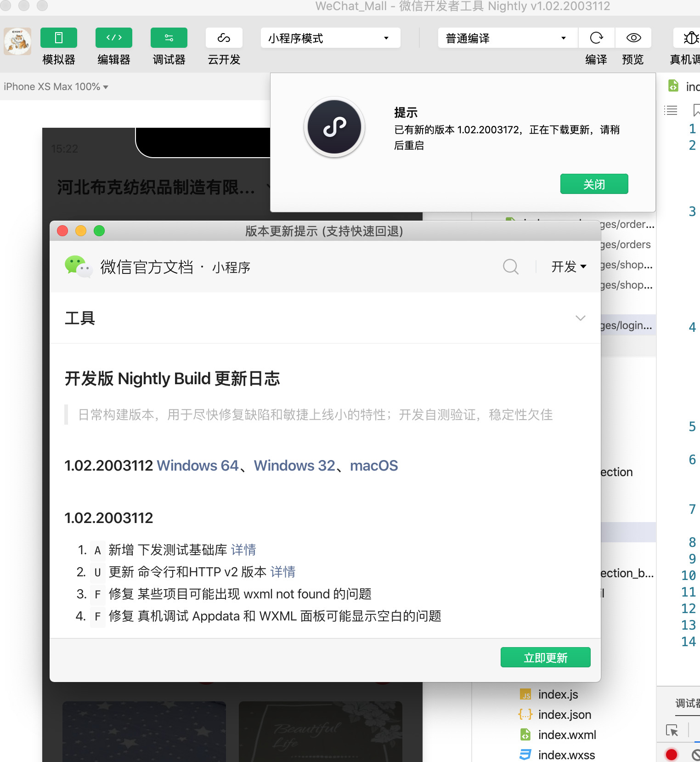
Task: Open index.wxml in file tree
Action: pyautogui.click(x=567, y=735)
